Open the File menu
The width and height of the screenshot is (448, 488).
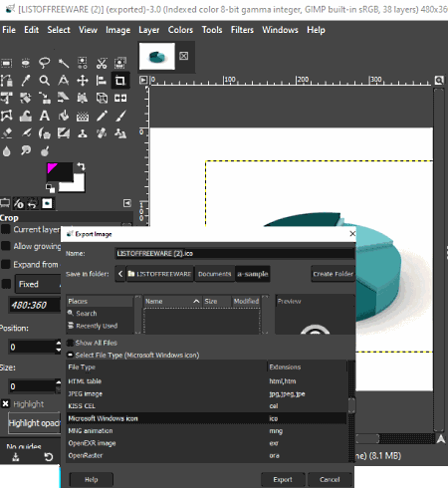pos(9,30)
